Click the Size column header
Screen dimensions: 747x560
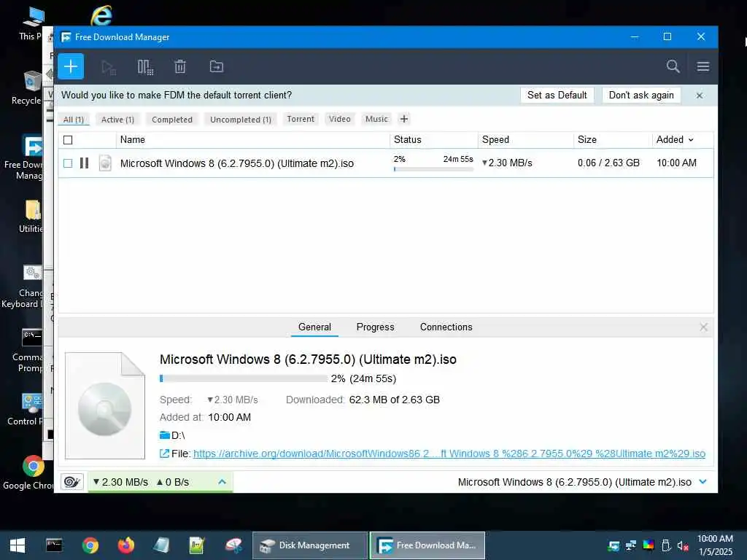pos(612,139)
